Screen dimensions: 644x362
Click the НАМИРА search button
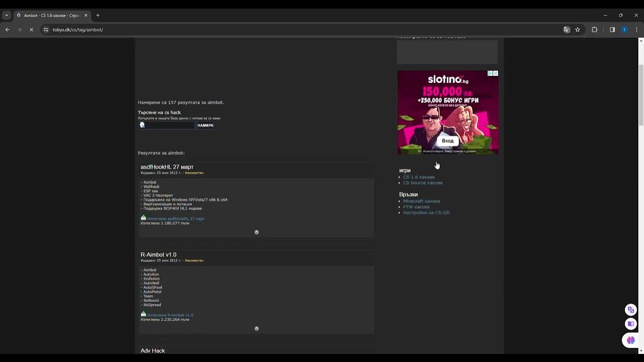[205, 125]
